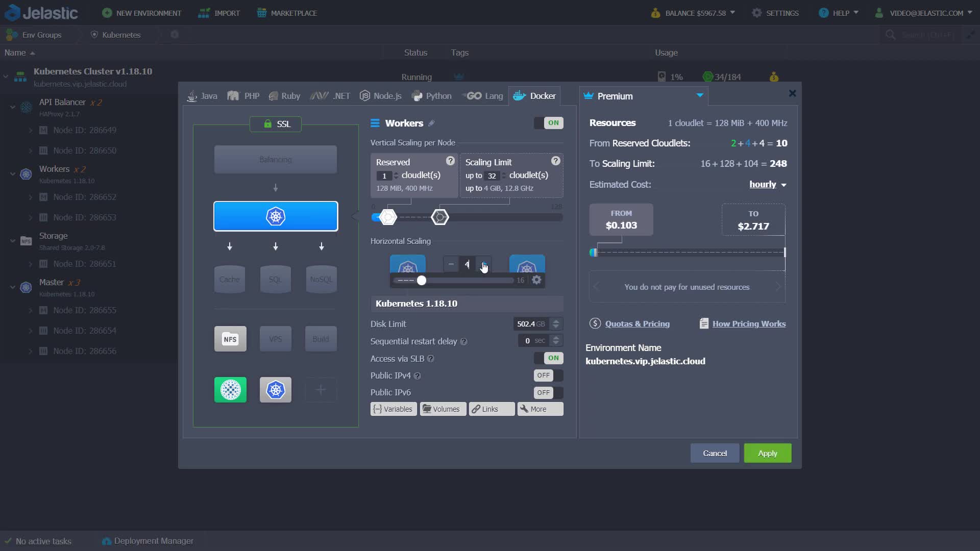Image resolution: width=980 pixels, height=551 pixels.
Task: Expand the Master nodes tree item
Action: pos(13,287)
